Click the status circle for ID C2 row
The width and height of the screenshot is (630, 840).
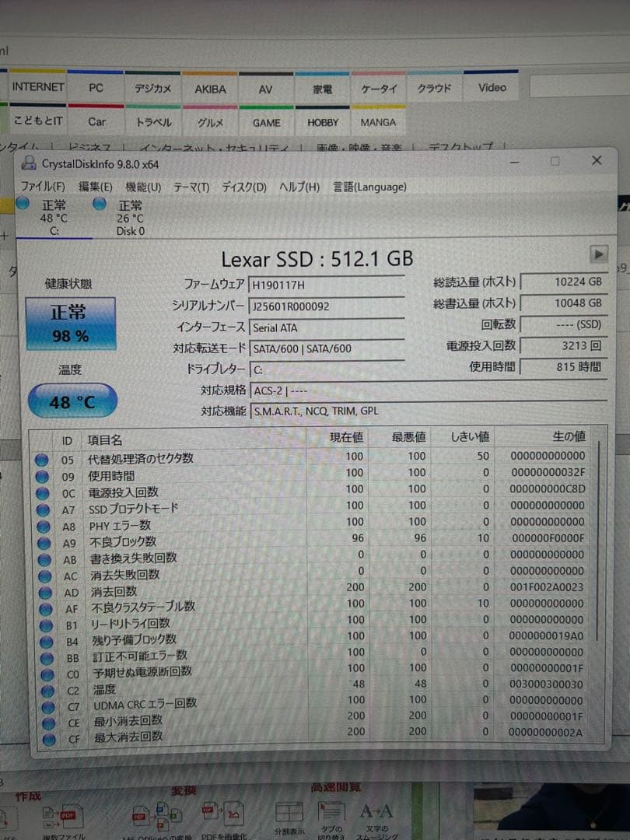click(48, 691)
